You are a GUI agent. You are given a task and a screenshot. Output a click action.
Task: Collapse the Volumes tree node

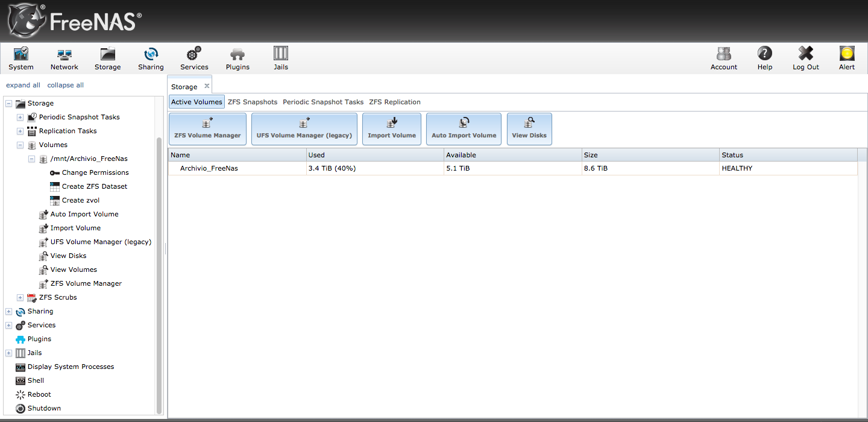pyautogui.click(x=20, y=145)
